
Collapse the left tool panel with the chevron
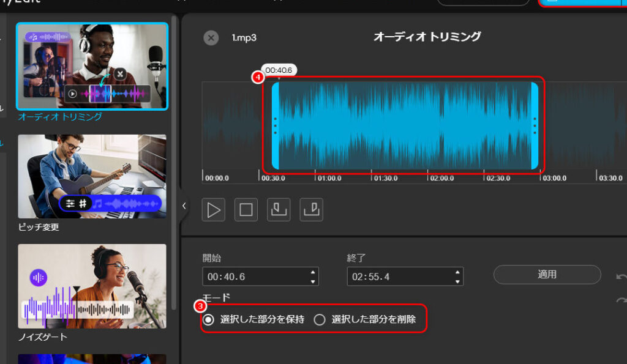pyautogui.click(x=184, y=206)
